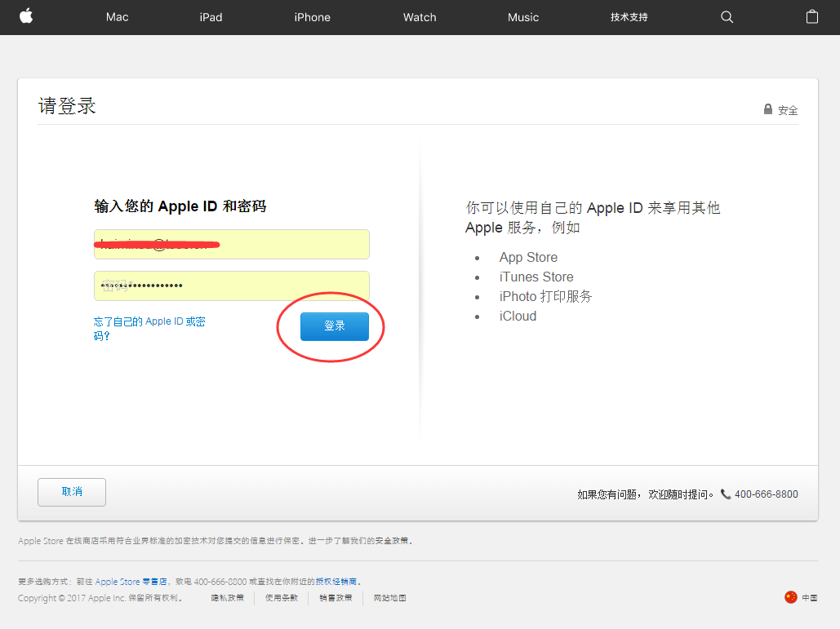This screenshot has height=629, width=840.
Task: Click the iCloud list item
Action: (518, 317)
